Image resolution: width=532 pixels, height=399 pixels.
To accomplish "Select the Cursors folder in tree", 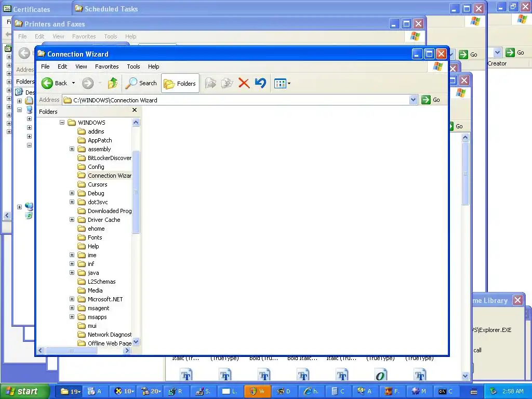I will click(x=97, y=184).
